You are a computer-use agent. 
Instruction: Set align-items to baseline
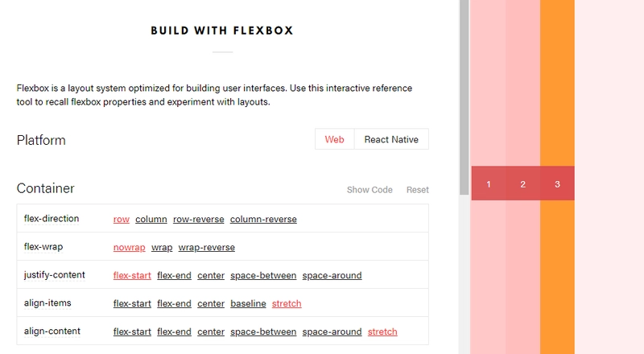248,303
